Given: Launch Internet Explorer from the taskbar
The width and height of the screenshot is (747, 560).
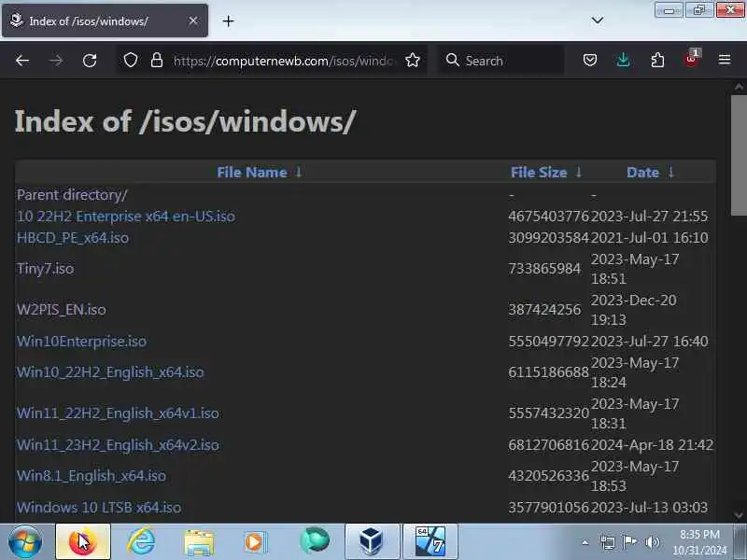Looking at the screenshot, I should point(141,542).
